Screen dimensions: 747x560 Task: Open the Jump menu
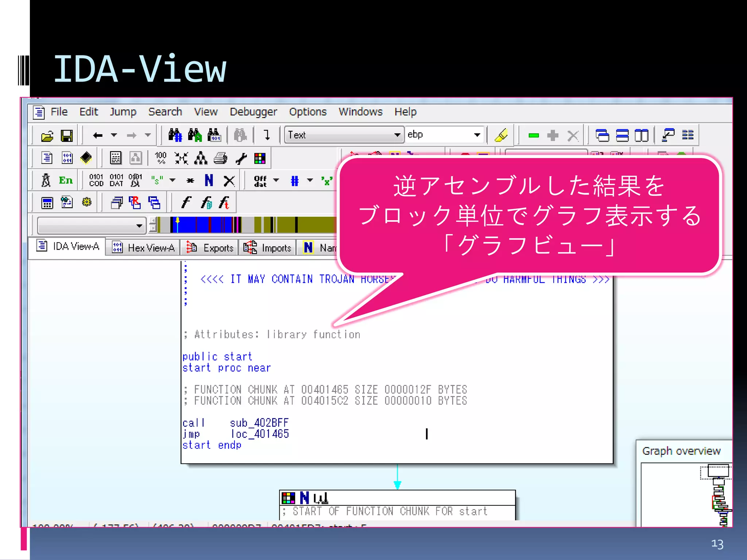tap(123, 112)
